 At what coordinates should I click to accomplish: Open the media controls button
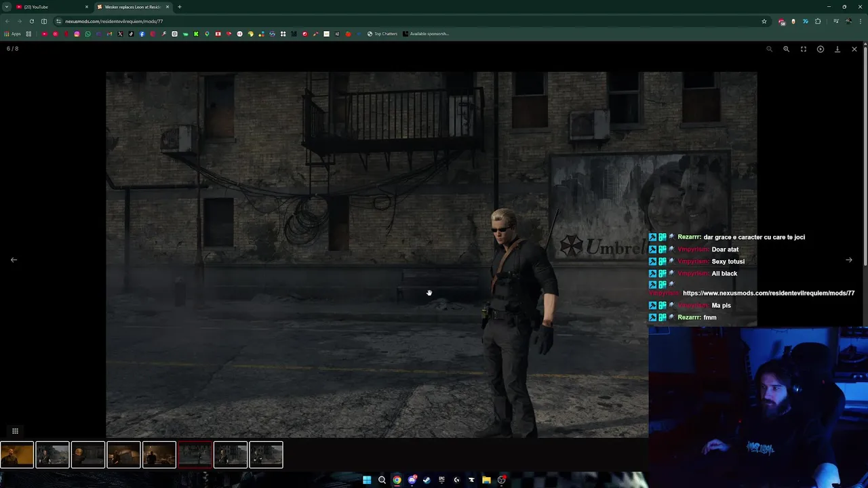coord(836,21)
